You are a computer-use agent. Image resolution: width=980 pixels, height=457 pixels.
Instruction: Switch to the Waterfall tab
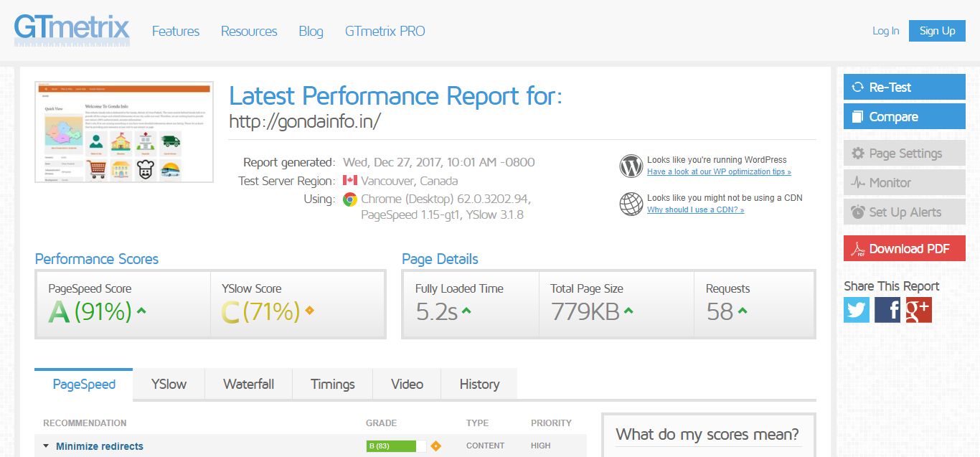tap(248, 384)
